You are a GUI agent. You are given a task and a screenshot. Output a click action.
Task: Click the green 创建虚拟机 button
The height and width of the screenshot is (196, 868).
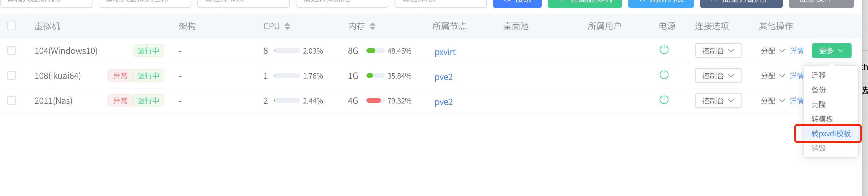point(585,3)
